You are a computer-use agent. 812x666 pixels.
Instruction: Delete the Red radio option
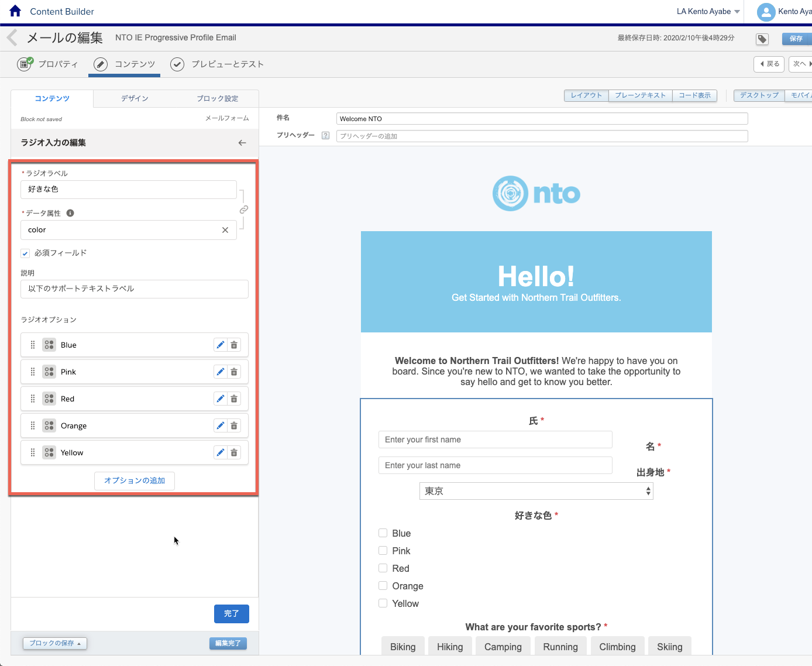click(x=234, y=399)
